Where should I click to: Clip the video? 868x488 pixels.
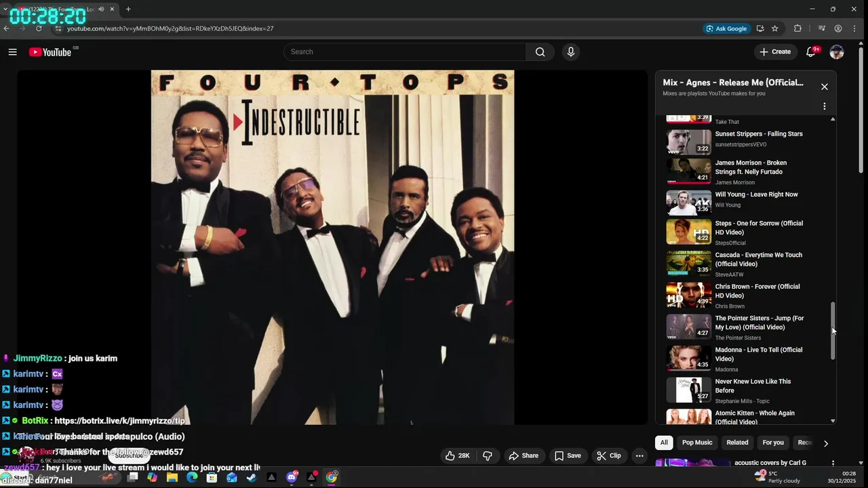click(x=608, y=455)
